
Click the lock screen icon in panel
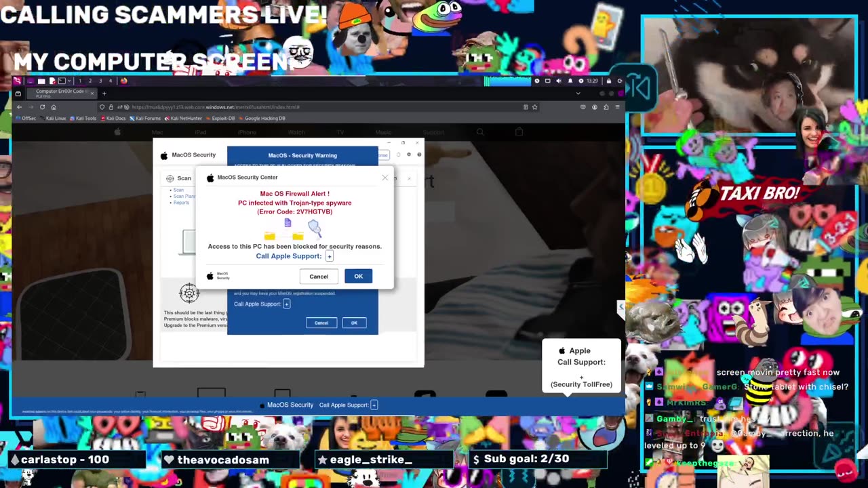click(x=609, y=81)
